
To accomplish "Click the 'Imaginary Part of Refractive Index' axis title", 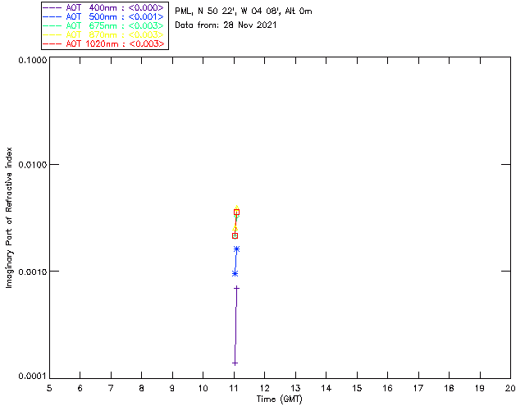I will coord(9,218).
